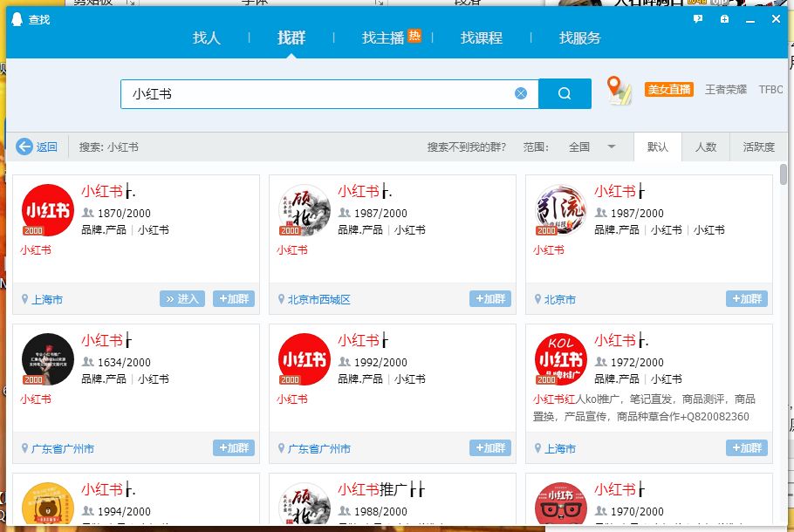
Task: Open 上海市 location of 1972/2000 group
Action: (560, 448)
